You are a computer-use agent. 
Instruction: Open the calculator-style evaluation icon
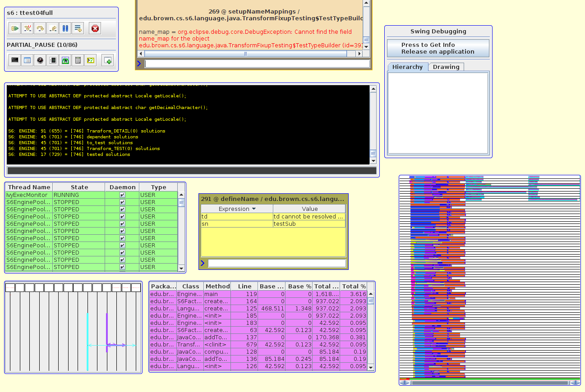click(78, 60)
